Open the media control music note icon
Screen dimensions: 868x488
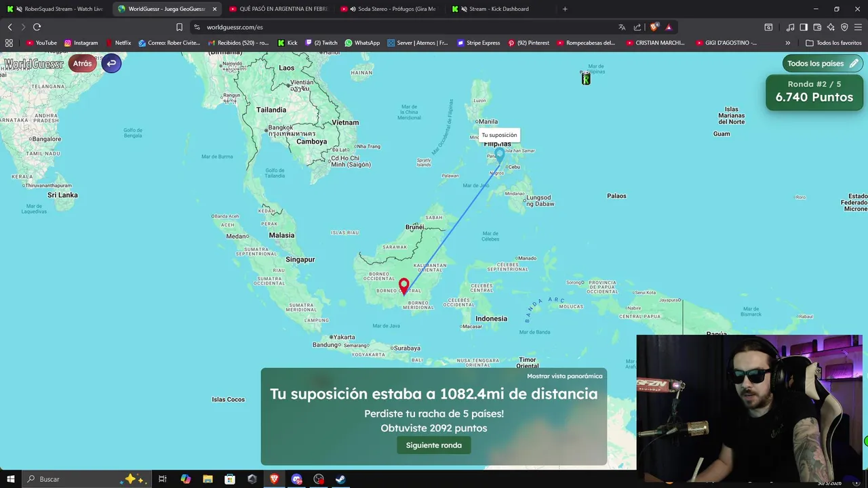(x=790, y=27)
